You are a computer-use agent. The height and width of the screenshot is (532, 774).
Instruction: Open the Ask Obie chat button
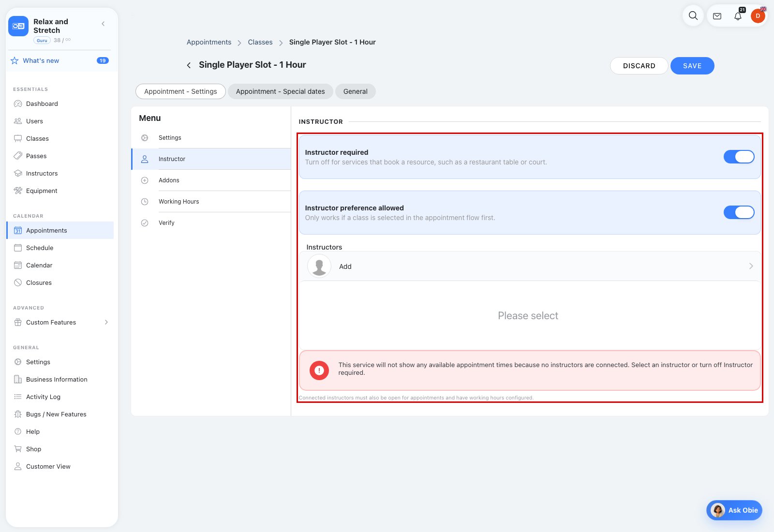point(734,510)
